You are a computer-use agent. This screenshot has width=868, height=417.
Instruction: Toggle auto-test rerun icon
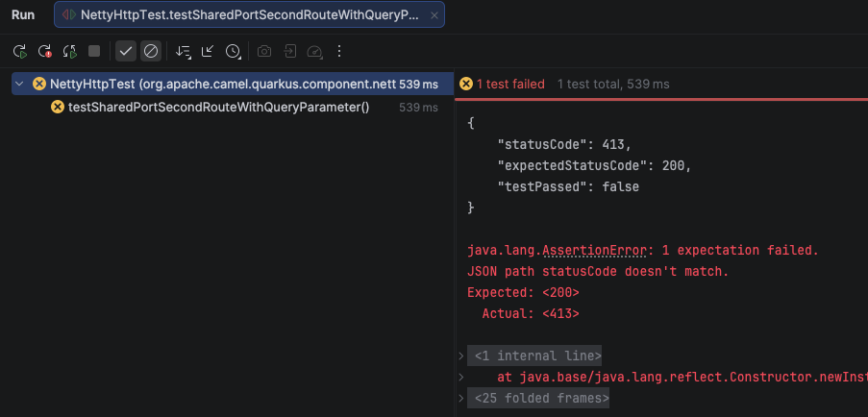coord(69,51)
